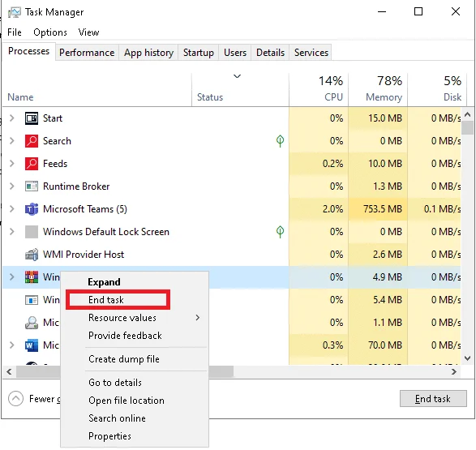Click the red Search process icon
The image size is (476, 450).
coord(32,141)
